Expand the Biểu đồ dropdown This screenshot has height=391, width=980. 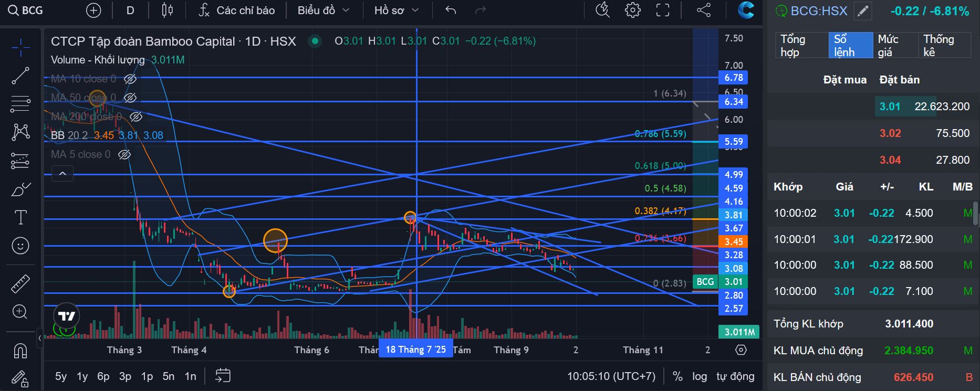[323, 10]
